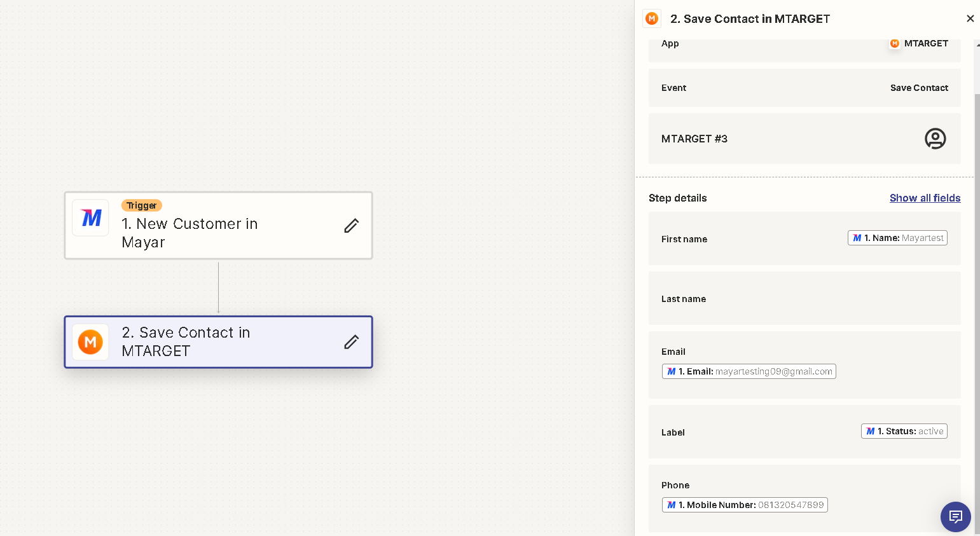The width and height of the screenshot is (980, 536).
Task: Click the Phone field label
Action: (x=675, y=485)
